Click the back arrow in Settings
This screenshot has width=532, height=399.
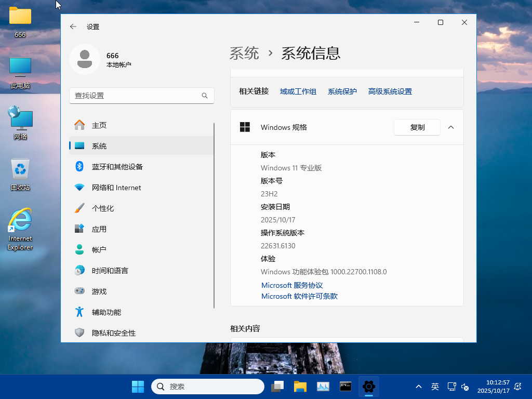73,26
